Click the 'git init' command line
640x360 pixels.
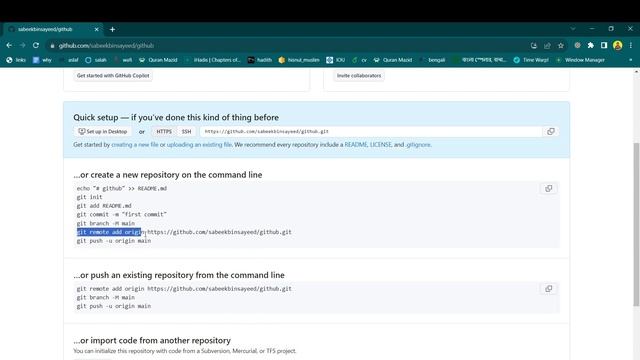point(89,197)
